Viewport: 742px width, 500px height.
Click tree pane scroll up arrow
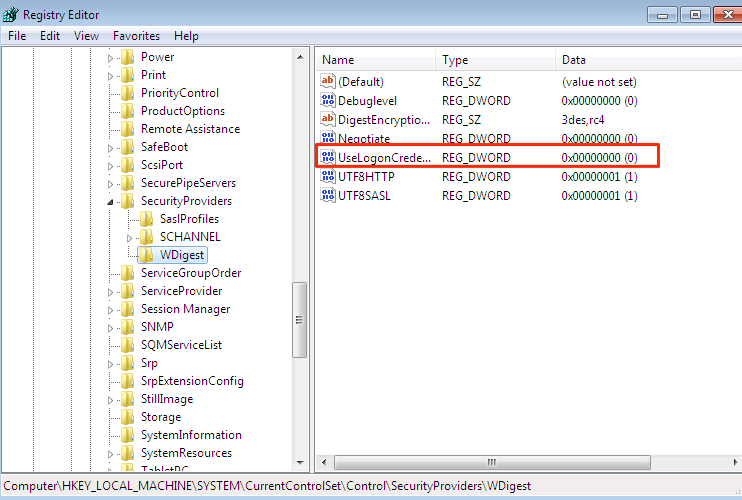pos(300,57)
